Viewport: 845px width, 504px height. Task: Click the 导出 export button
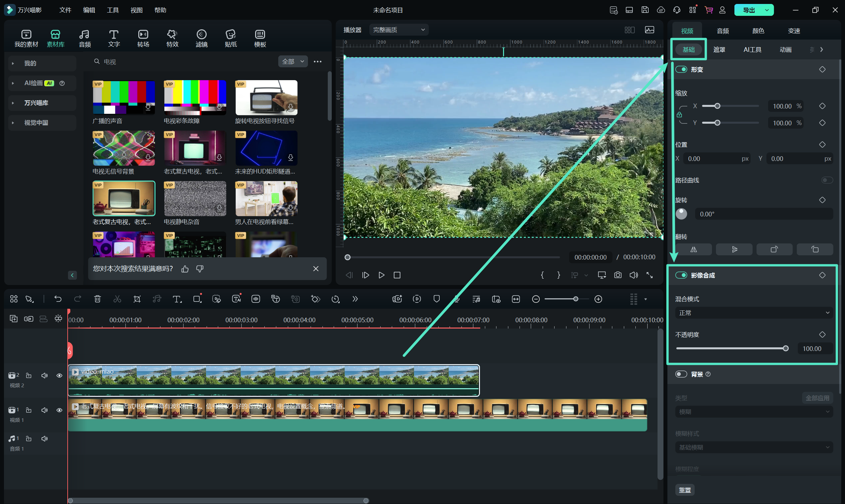point(749,10)
